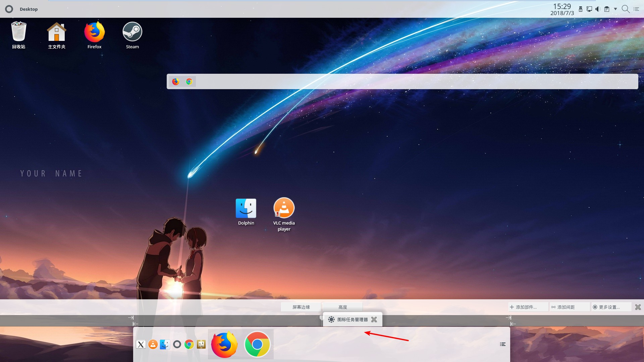Open the network connection tray icon
The height and width of the screenshot is (362, 644).
589,9
